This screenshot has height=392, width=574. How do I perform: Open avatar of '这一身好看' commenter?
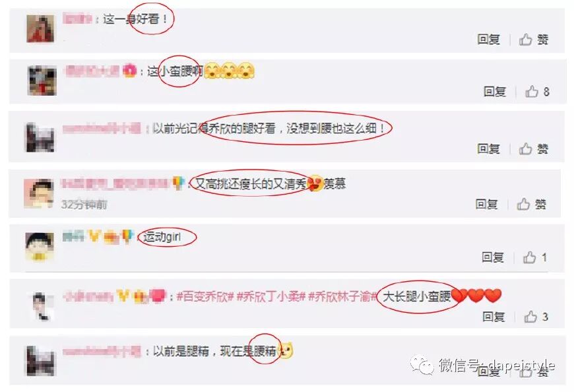point(40,28)
